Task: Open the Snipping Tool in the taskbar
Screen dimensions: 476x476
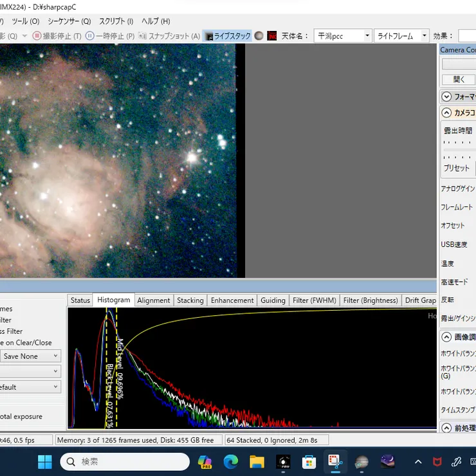Action: click(335, 461)
